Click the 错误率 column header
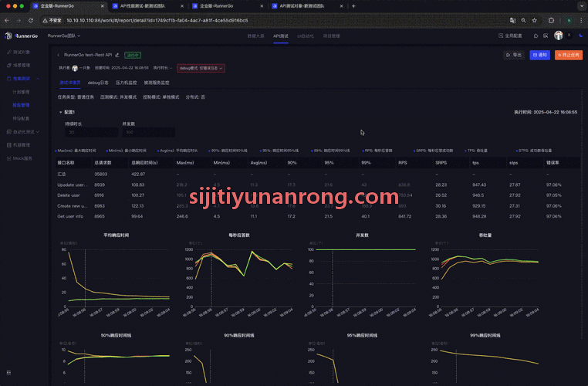Screen dimensions: 588x386 (x=553, y=163)
